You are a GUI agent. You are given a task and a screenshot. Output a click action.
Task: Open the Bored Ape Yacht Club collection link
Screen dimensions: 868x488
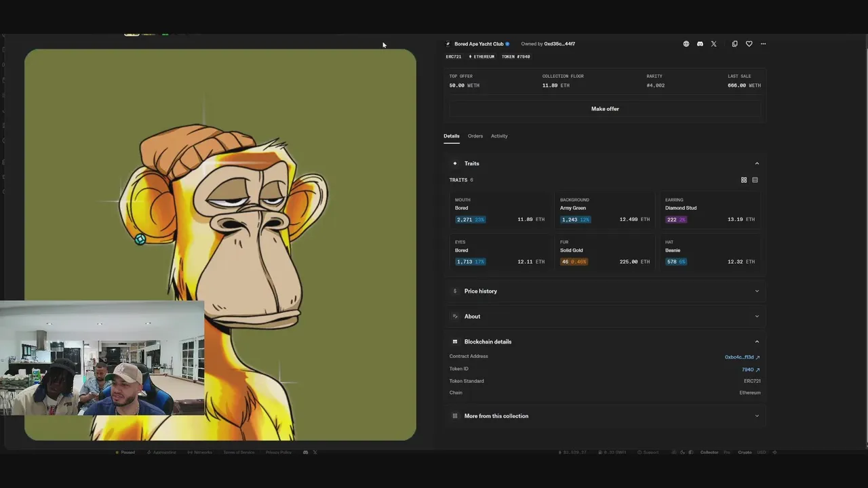pyautogui.click(x=479, y=44)
